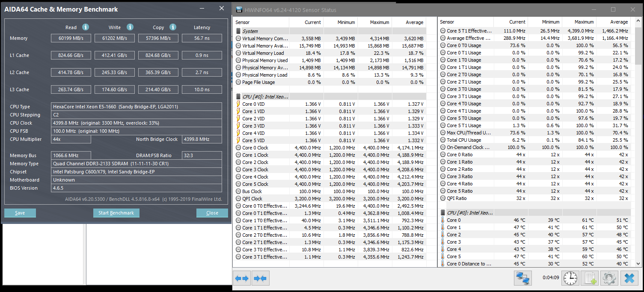644x292 pixels.
Task: Select Core 0 T0 Effective row in left pane
Action: [x=330, y=206]
